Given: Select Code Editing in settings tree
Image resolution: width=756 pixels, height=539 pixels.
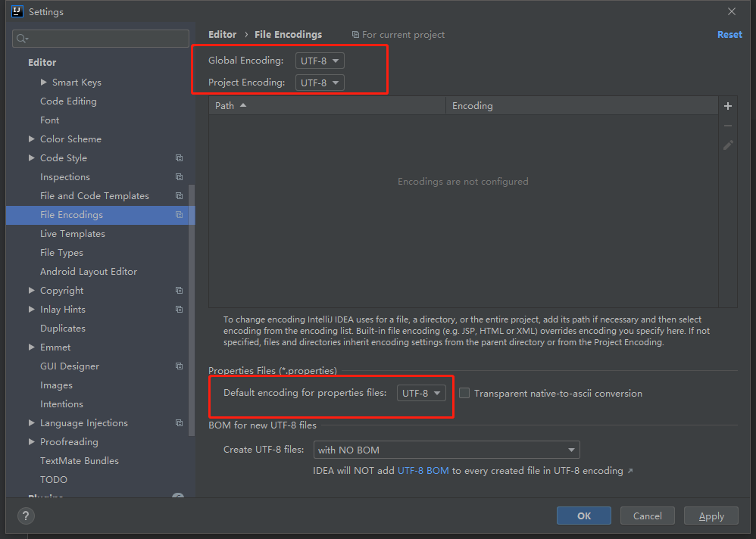Looking at the screenshot, I should [x=68, y=101].
